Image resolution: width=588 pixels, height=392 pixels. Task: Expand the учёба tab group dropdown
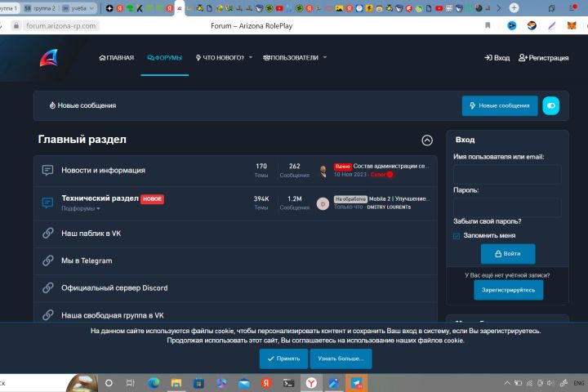pyautogui.click(x=91, y=8)
